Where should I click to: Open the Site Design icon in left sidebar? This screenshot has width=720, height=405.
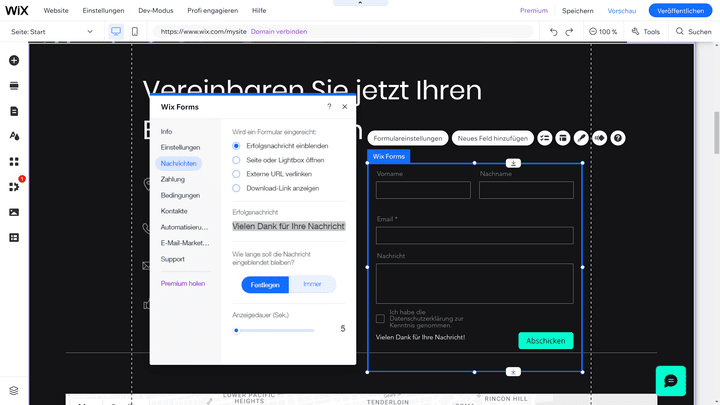[x=14, y=136]
